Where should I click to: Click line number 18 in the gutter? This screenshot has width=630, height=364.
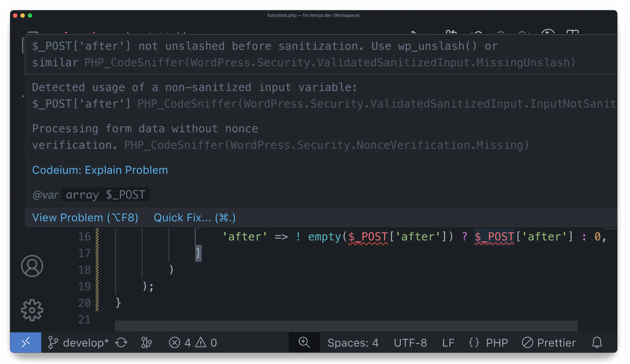84,270
